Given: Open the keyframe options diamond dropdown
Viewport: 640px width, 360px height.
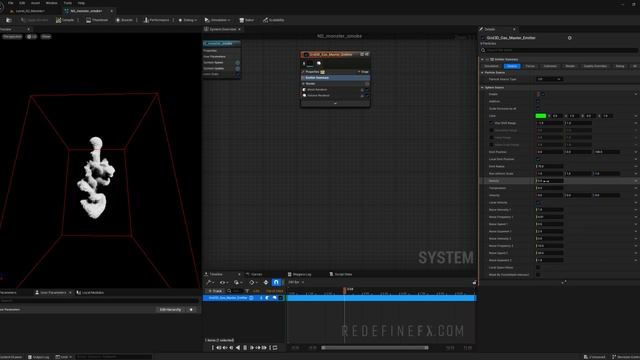Looking at the screenshot, I should tap(253, 282).
